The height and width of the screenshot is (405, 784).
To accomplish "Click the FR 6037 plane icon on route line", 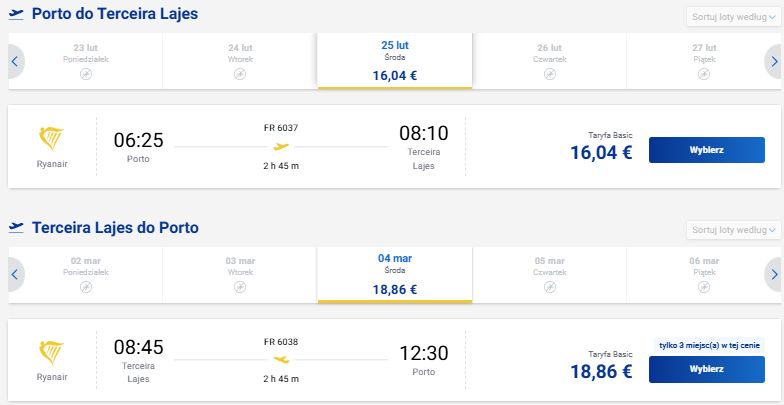I will (281, 147).
